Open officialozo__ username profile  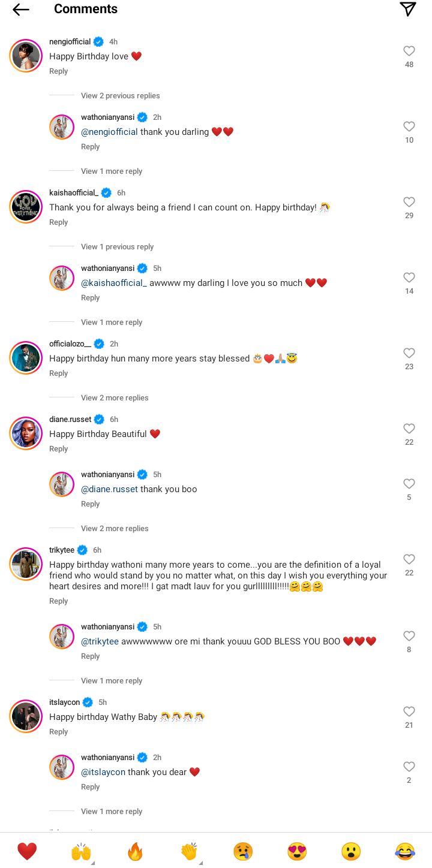point(70,344)
